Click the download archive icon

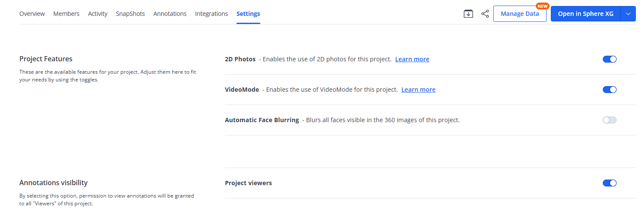[x=468, y=14]
